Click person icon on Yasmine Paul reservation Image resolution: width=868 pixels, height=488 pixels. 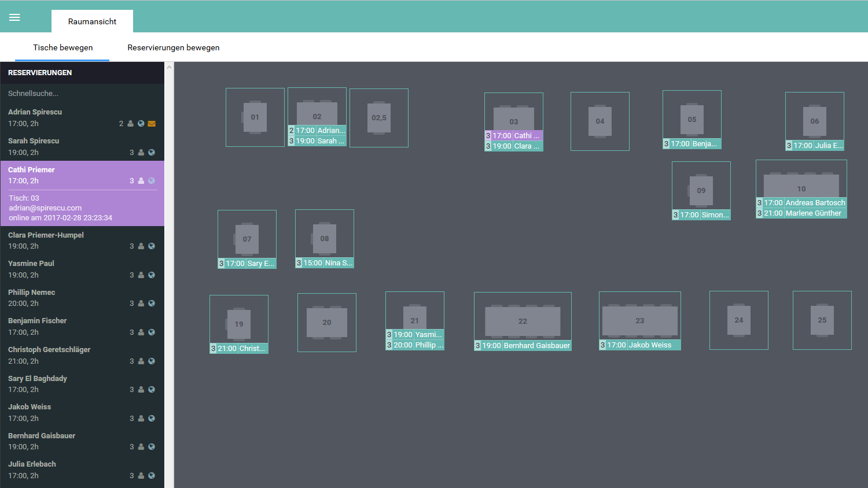tap(141, 275)
